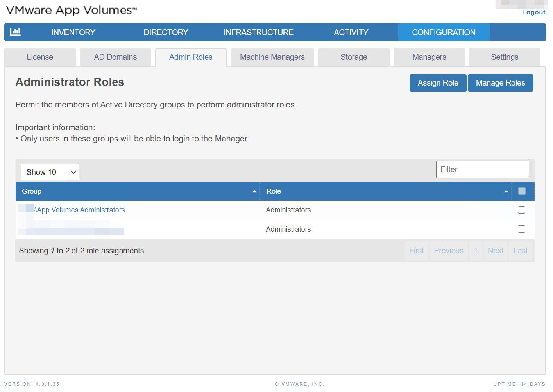Go to Last page
This screenshot has width=553, height=392.
pos(521,251)
